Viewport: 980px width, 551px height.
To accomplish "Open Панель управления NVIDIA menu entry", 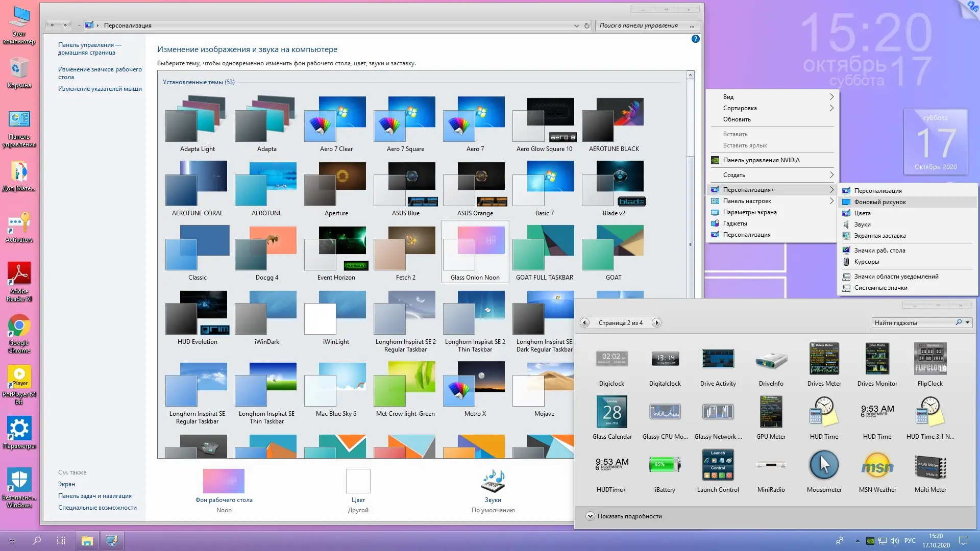I will click(x=761, y=160).
